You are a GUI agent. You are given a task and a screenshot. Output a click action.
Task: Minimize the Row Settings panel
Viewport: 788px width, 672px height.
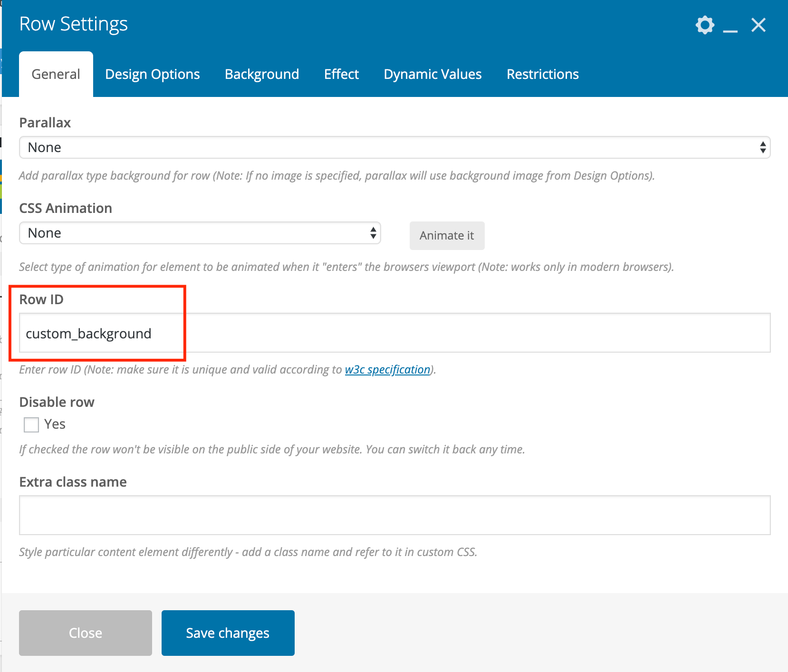pos(730,27)
